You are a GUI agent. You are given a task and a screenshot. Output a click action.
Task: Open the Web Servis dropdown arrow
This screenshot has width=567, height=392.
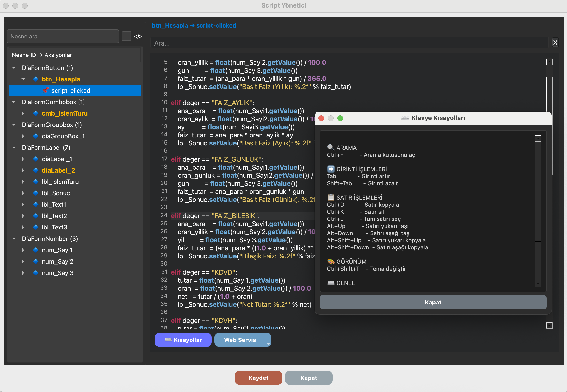pyautogui.click(x=268, y=344)
